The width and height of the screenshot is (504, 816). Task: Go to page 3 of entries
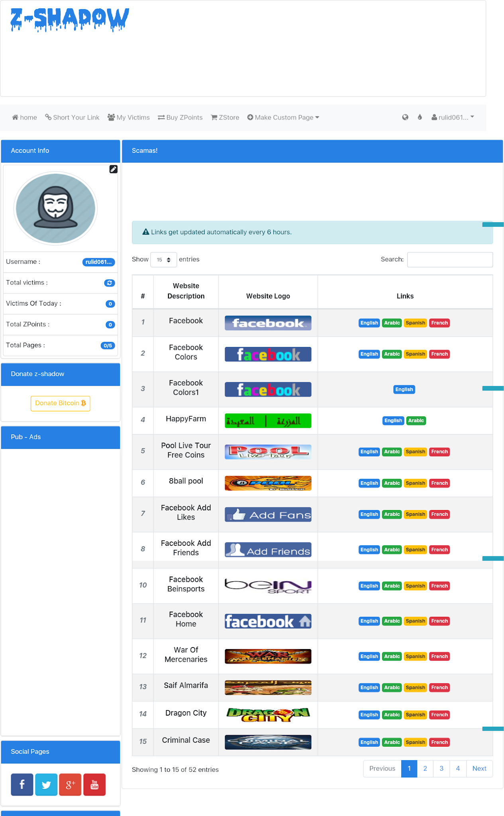click(441, 769)
